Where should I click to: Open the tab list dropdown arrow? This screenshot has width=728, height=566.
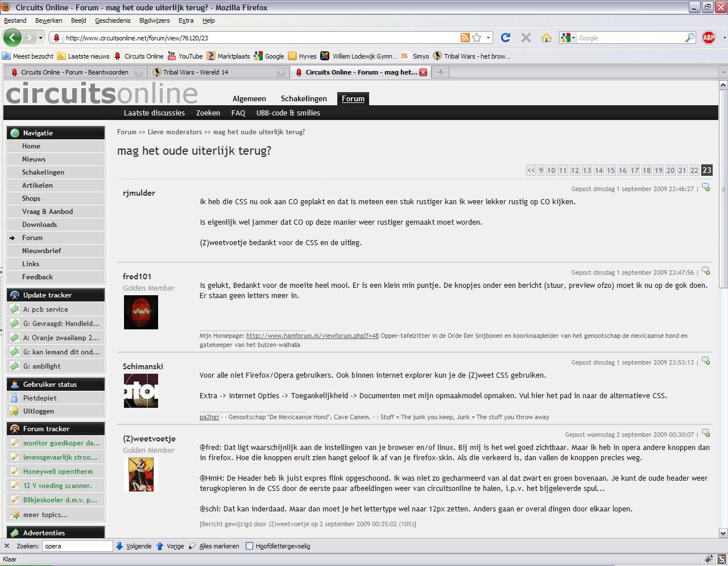723,72
